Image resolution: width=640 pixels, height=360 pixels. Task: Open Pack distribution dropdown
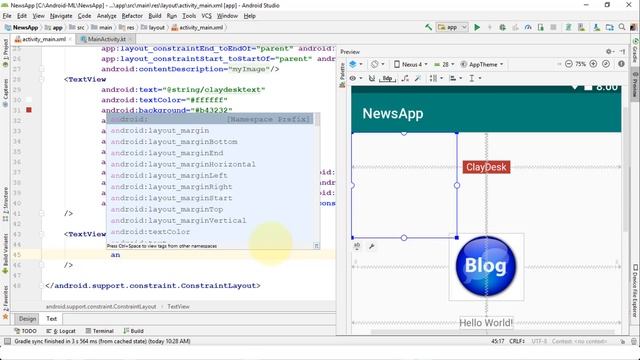tap(436, 78)
